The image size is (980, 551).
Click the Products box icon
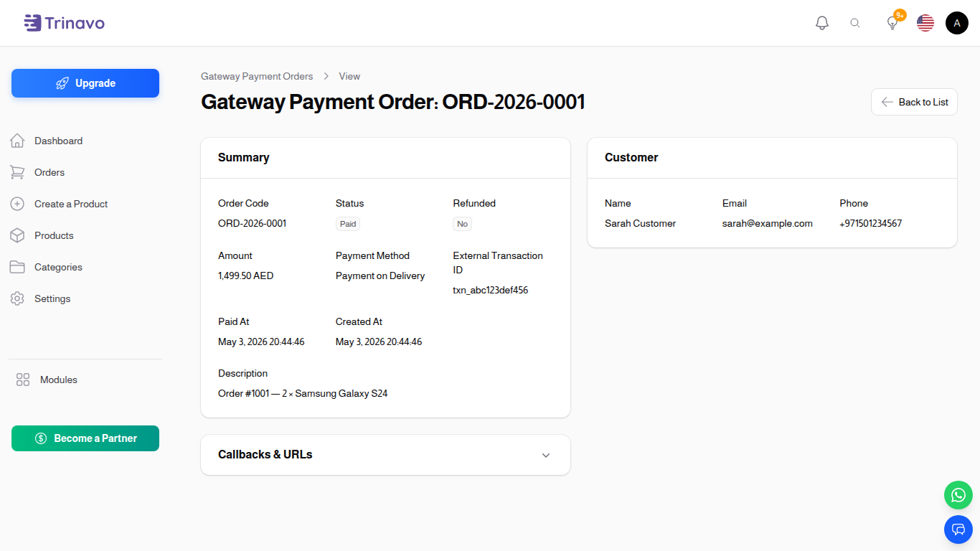point(17,235)
